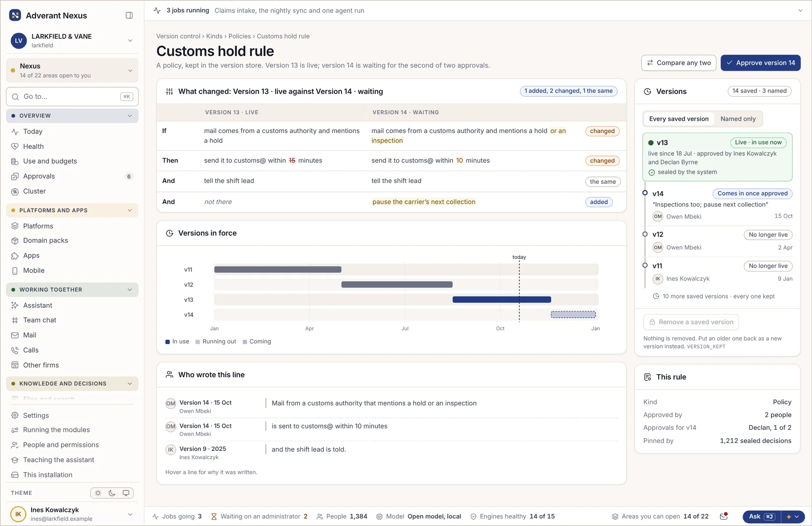Focus the Go to search field
Viewport: 812px width, 526px height.
pos(72,97)
